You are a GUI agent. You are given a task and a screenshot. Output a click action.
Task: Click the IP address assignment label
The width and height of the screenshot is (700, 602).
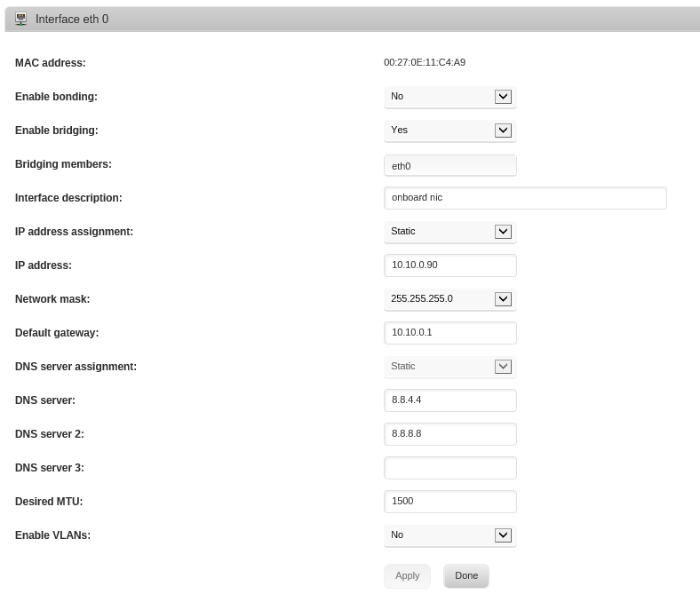tap(74, 232)
